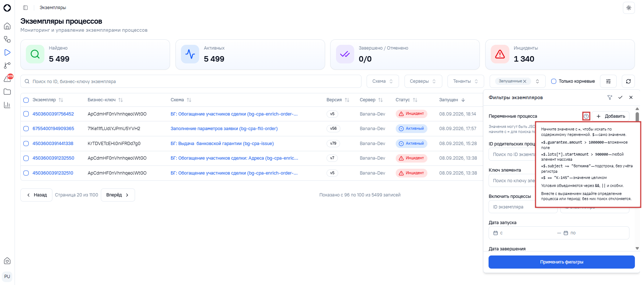Open the home icon in sidebar
The height and width of the screenshot is (285, 644).
point(7,26)
